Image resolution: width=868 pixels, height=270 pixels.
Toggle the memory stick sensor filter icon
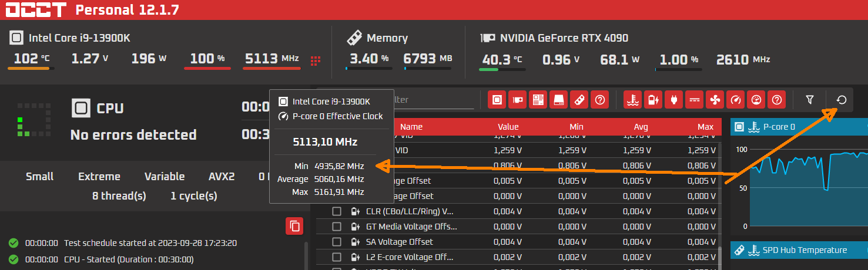pos(579,100)
